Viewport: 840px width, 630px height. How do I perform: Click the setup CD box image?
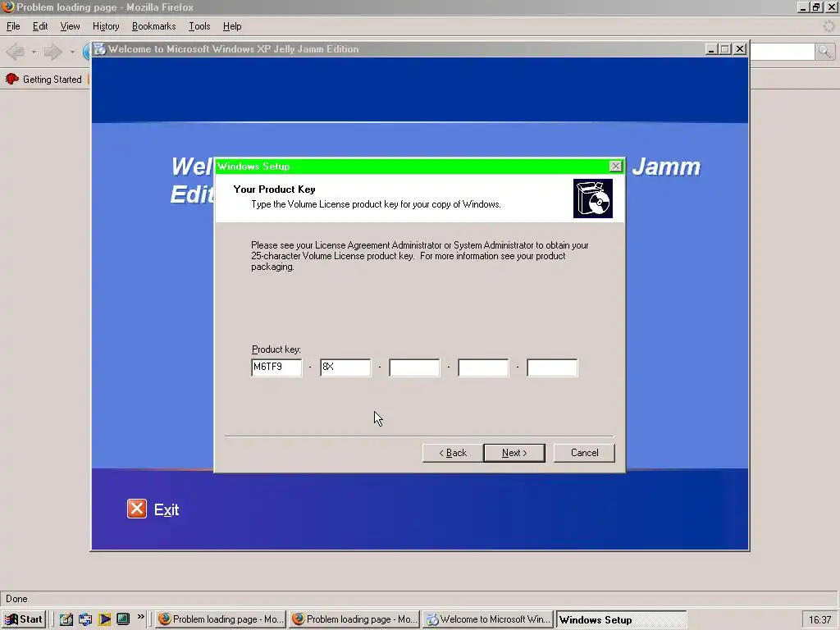592,199
